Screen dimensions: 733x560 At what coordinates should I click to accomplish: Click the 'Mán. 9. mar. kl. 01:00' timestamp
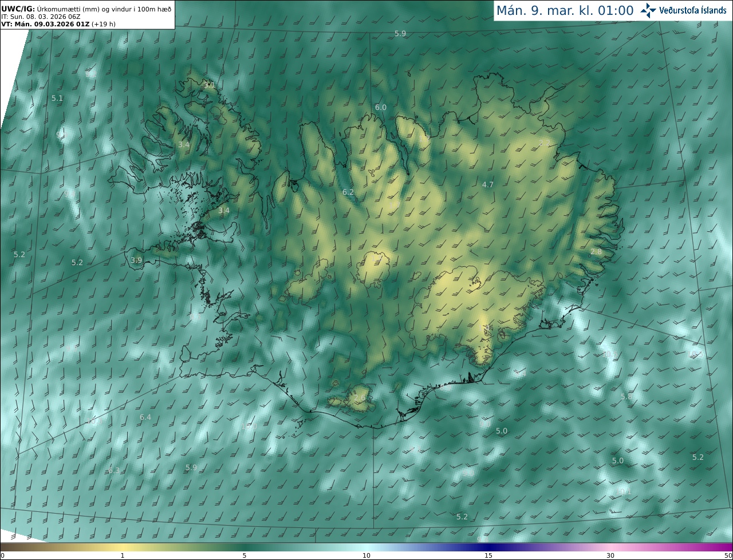565,10
